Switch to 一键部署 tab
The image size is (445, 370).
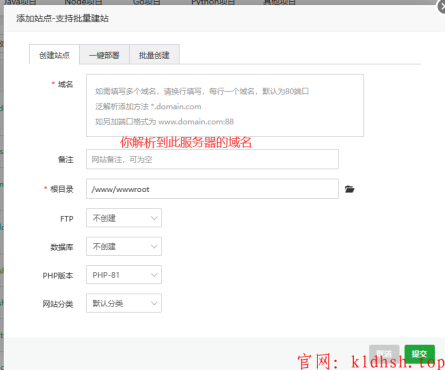(104, 55)
